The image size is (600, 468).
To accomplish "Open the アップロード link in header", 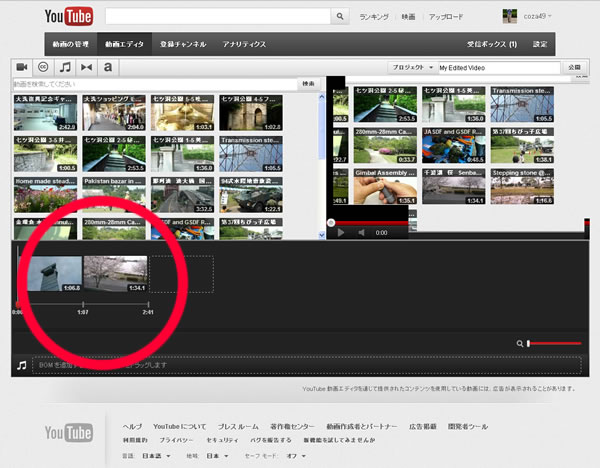I will (446, 17).
